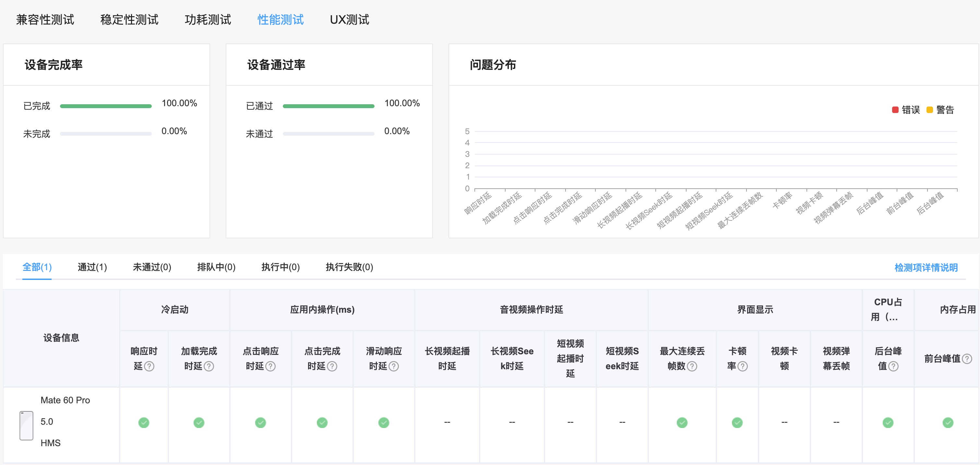Click help icon beside 点击响应时延
This screenshot has height=465, width=980.
(x=270, y=366)
